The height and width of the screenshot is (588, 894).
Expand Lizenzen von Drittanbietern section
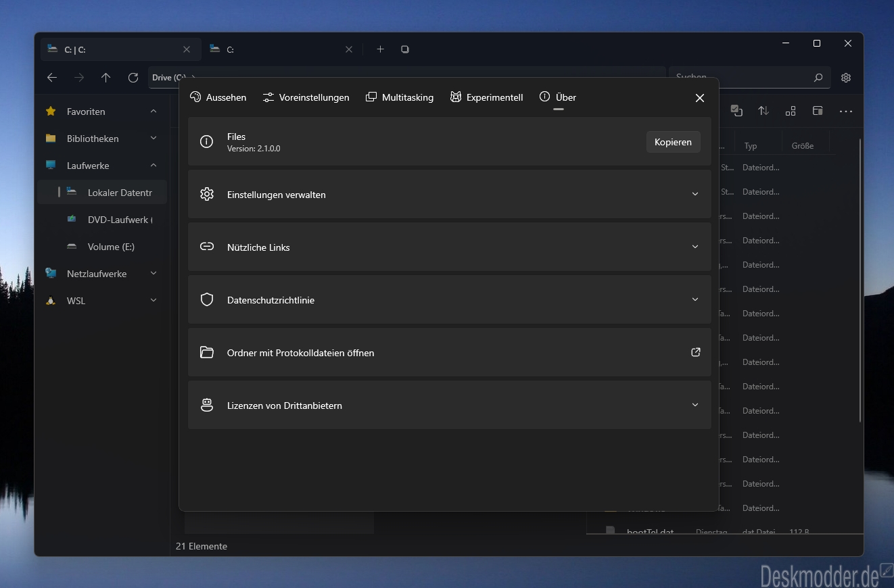(449, 405)
